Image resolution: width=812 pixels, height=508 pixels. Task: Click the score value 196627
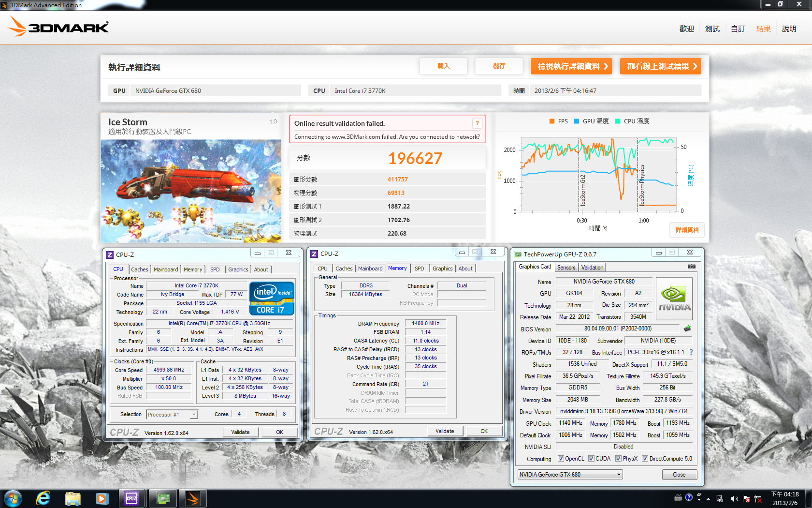click(x=415, y=158)
